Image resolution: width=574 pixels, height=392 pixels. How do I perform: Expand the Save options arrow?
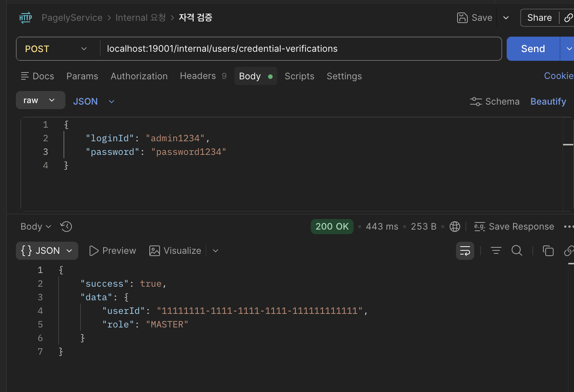(x=506, y=18)
